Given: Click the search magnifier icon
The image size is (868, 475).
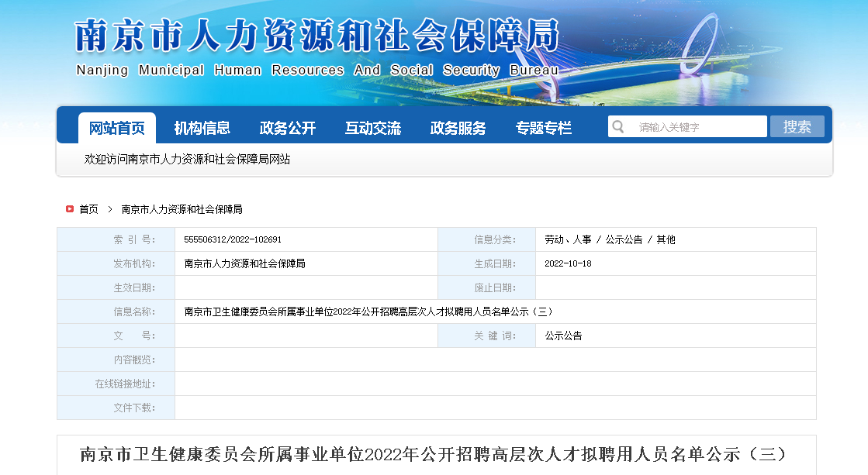Looking at the screenshot, I should 618,127.
